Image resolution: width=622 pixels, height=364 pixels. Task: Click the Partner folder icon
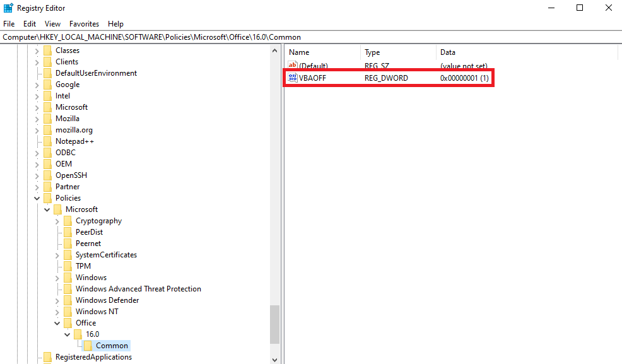coord(47,187)
